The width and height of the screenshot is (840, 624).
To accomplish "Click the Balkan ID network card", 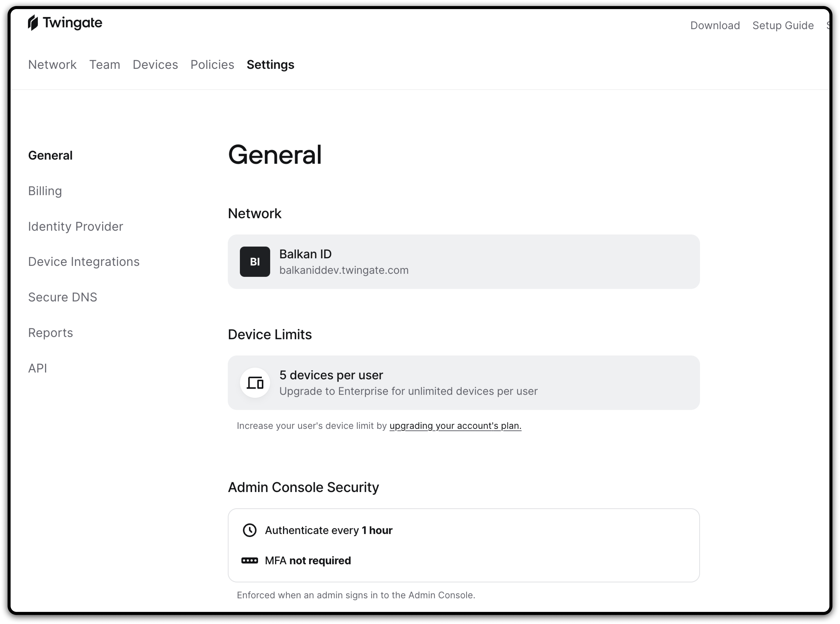I will pyautogui.click(x=464, y=262).
